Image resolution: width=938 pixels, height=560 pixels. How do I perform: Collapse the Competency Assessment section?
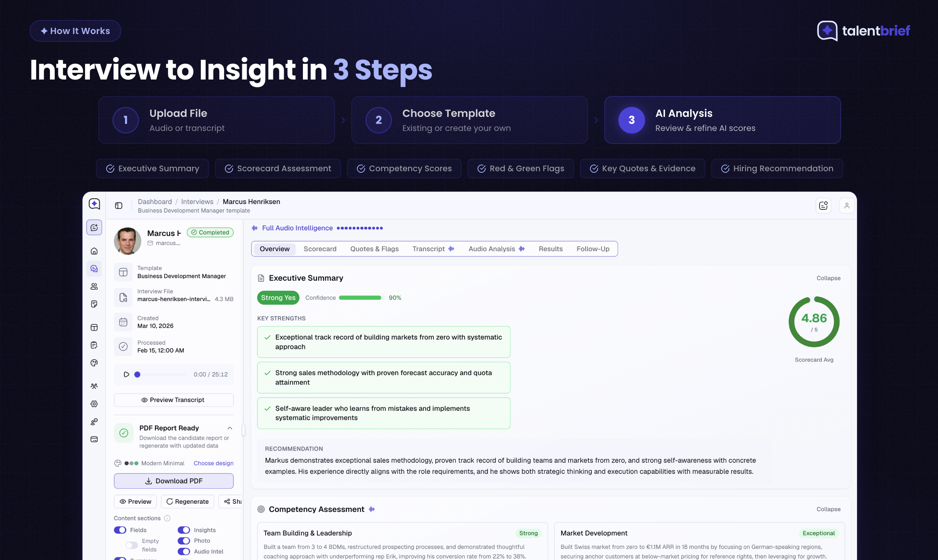[x=829, y=509]
